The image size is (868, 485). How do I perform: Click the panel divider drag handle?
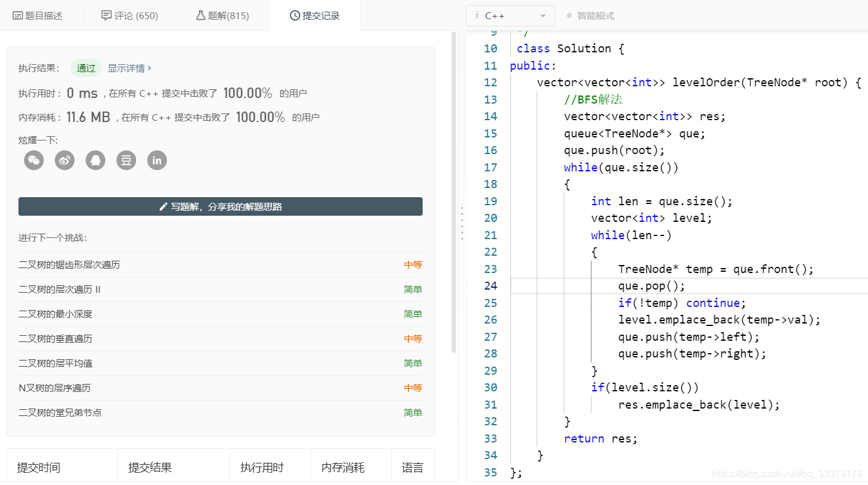[x=462, y=223]
